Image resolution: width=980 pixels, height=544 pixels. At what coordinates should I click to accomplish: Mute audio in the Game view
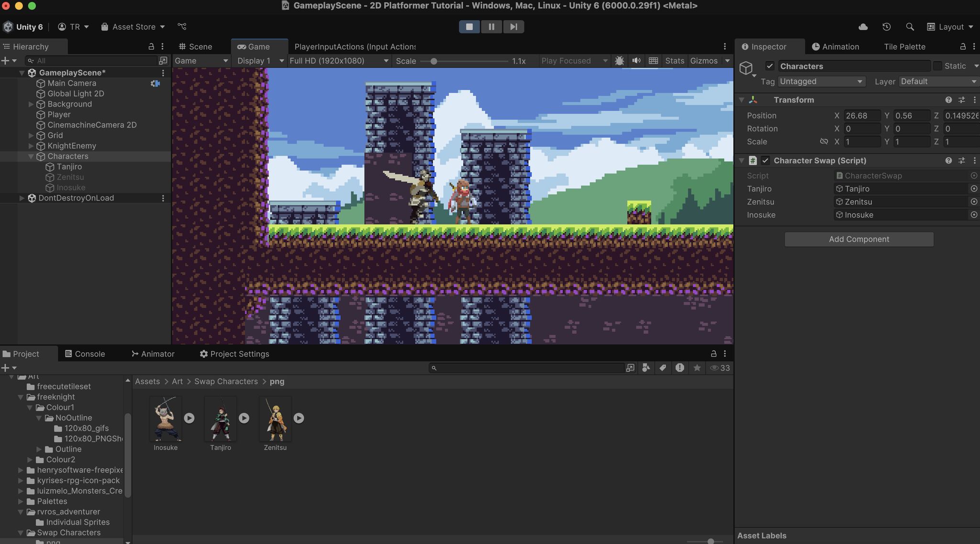pos(636,60)
